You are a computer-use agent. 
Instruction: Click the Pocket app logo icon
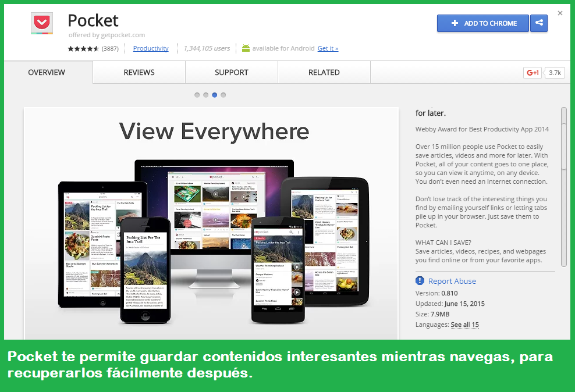click(x=42, y=24)
